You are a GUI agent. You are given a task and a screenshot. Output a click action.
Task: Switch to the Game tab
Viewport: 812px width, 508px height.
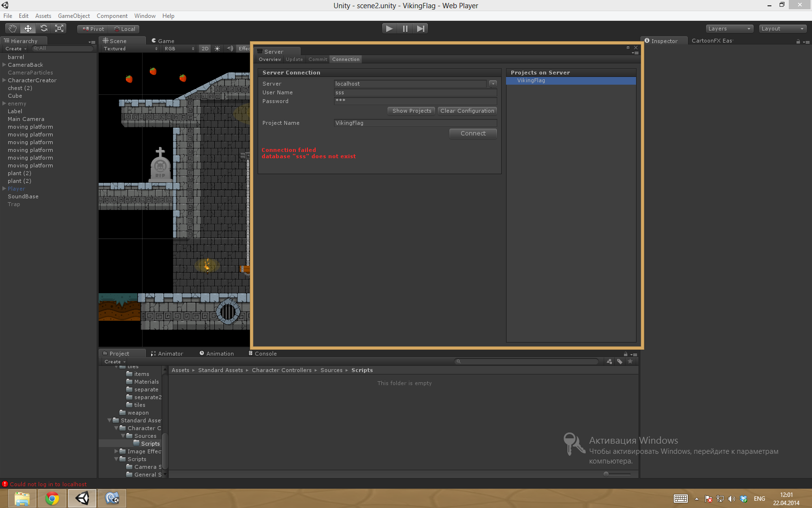(163, 41)
